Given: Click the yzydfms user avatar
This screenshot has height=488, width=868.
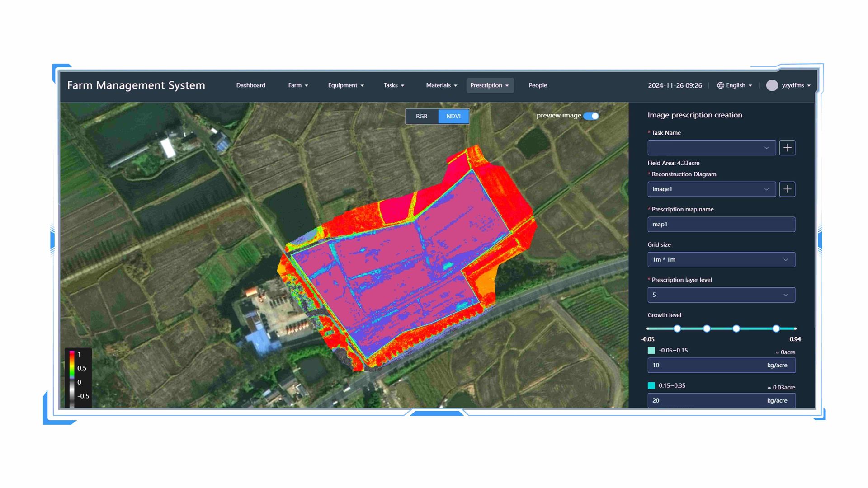Looking at the screenshot, I should (772, 85).
